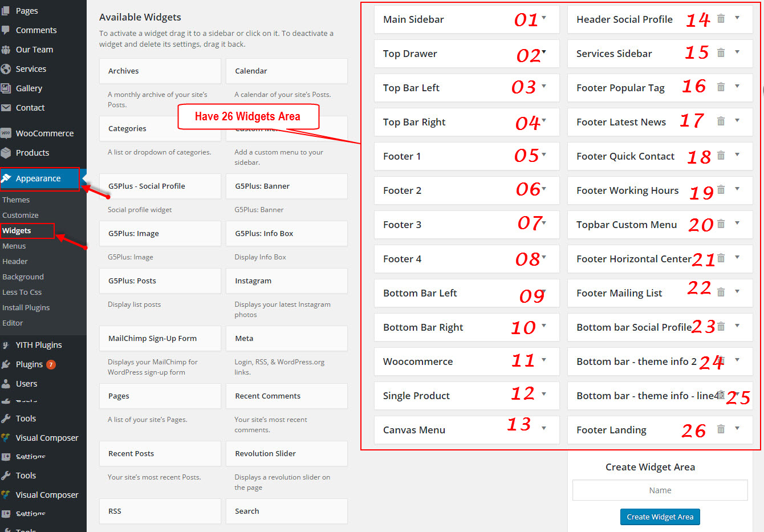The height and width of the screenshot is (532, 764).
Task: Delete the Header Social Profile widget area
Action: [x=721, y=19]
